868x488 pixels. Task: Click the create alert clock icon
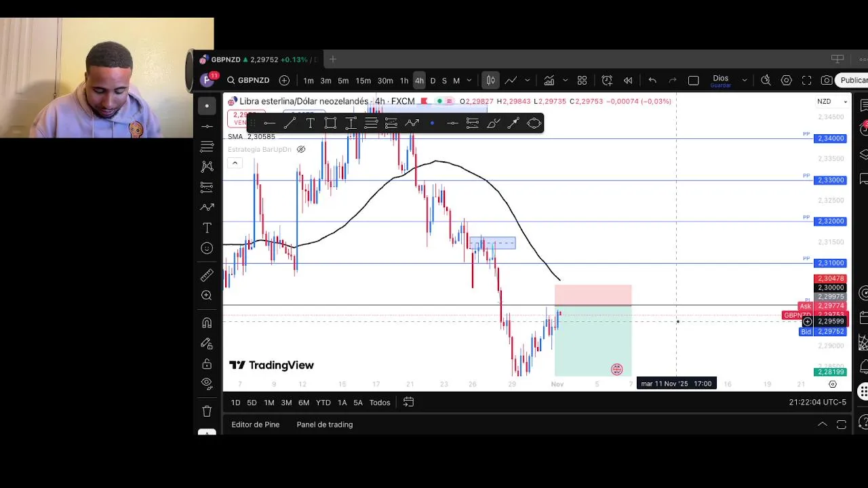pos(607,80)
